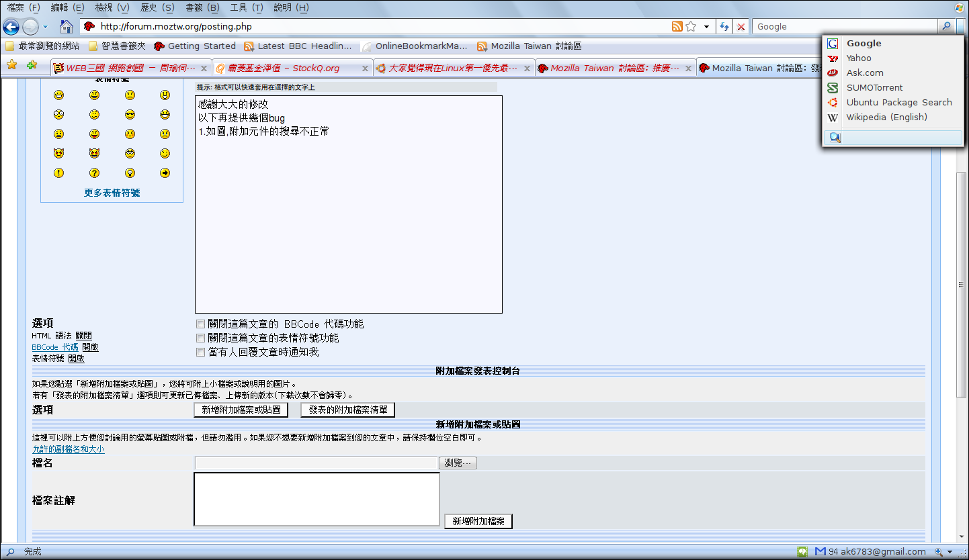
Task: Click the green plus add-bookmark icon
Action: pyautogui.click(x=32, y=65)
